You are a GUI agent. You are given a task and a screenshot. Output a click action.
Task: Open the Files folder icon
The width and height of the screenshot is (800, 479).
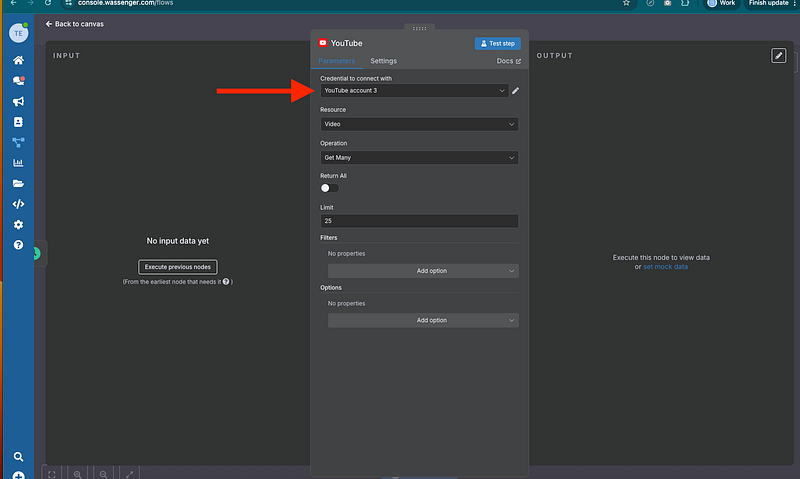(x=18, y=184)
